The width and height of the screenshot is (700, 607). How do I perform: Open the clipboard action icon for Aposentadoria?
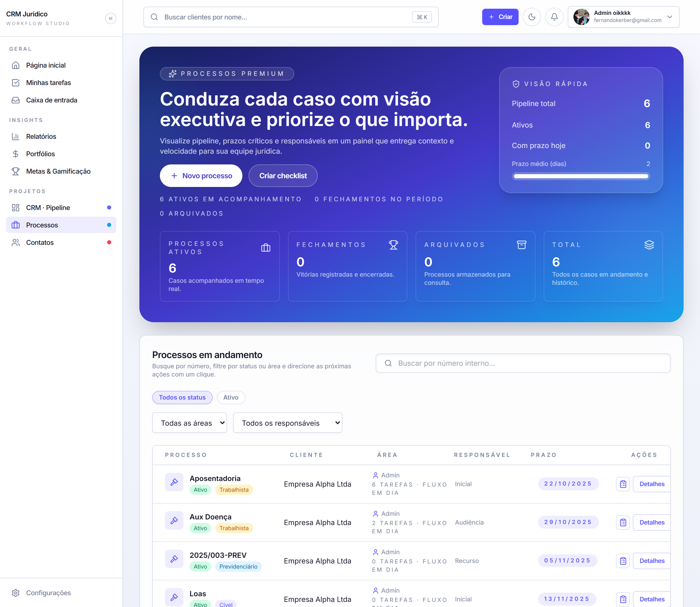(x=623, y=484)
